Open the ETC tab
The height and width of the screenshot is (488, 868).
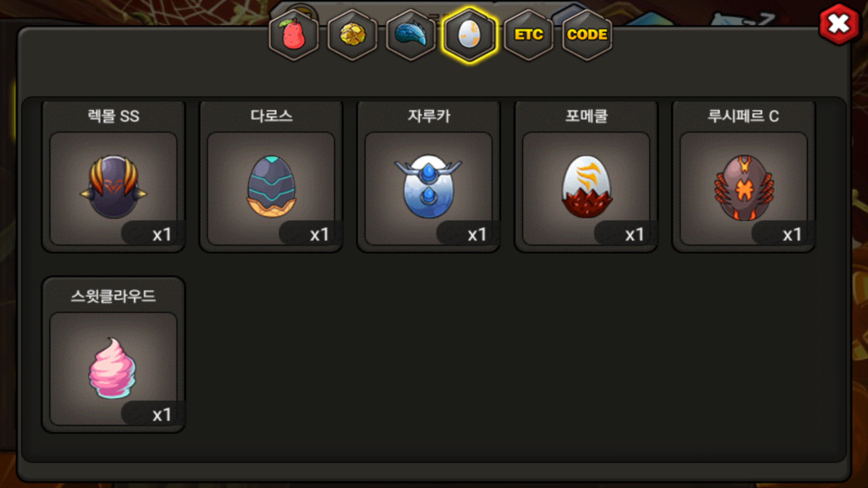528,35
